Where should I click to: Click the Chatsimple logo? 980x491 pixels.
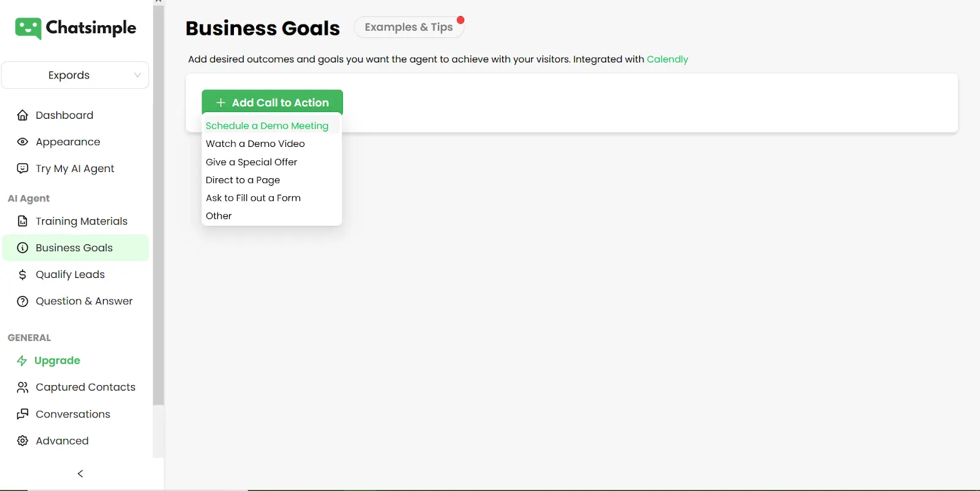coord(76,28)
